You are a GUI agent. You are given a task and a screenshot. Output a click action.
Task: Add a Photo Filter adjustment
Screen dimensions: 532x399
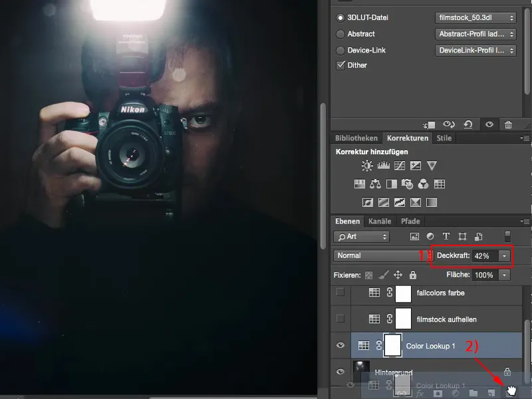[x=407, y=184]
